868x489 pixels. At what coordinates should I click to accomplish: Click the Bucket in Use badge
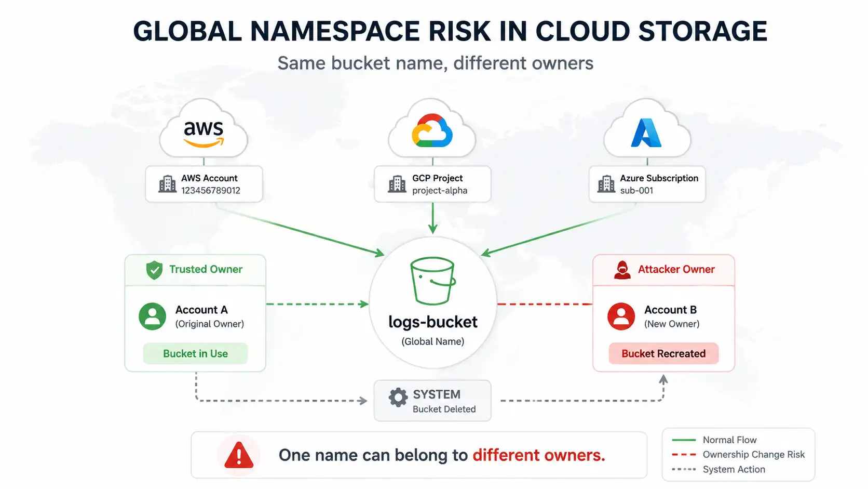coord(195,353)
